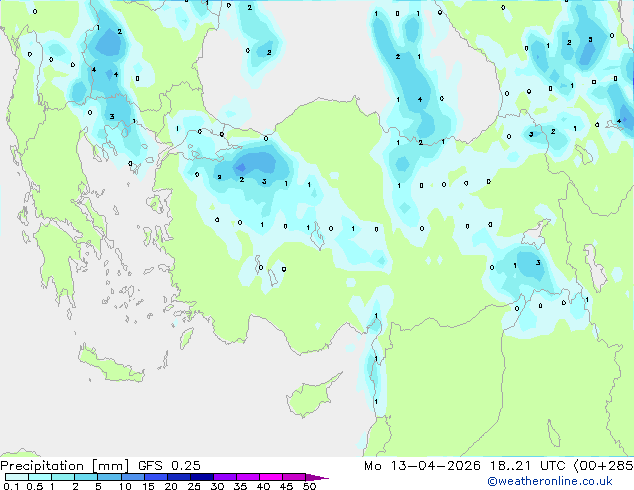The height and width of the screenshot is (490, 634).
Task: Click the "(00+285" forecast offset text
Action: pos(603,466)
